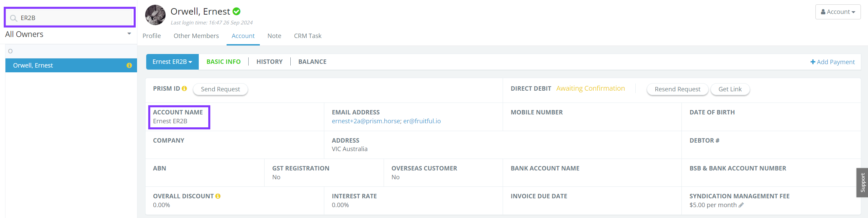Click the ernest+2a@prism.horse email link
This screenshot has height=218, width=868.
click(x=366, y=121)
